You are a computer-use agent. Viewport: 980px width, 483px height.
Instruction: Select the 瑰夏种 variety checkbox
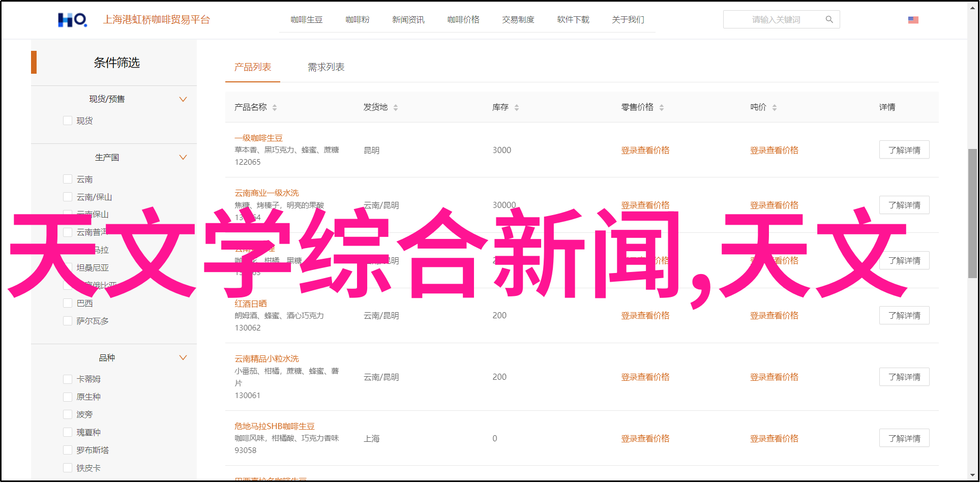point(67,432)
